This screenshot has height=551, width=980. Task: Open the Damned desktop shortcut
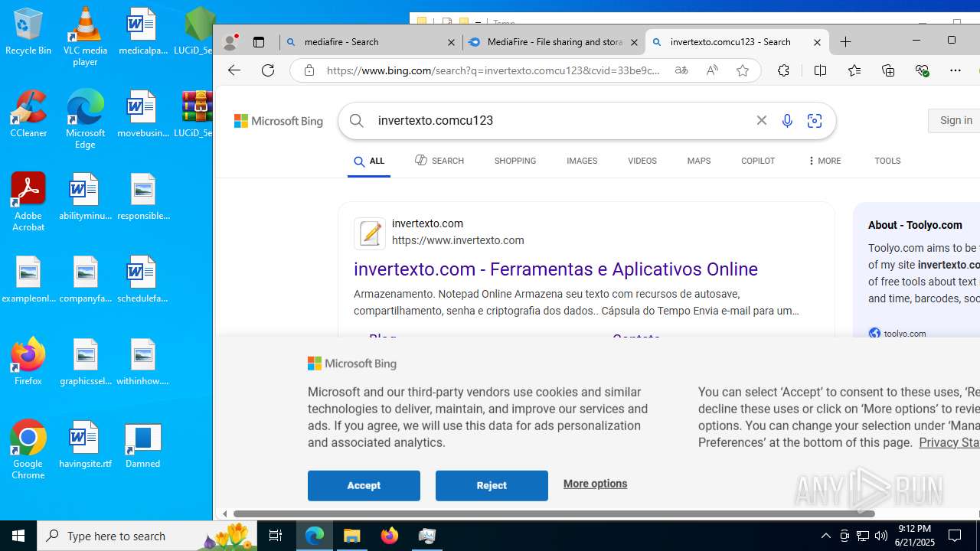142,444
